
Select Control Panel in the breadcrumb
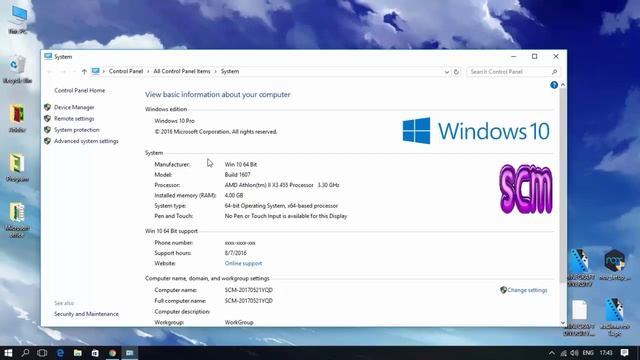126,71
